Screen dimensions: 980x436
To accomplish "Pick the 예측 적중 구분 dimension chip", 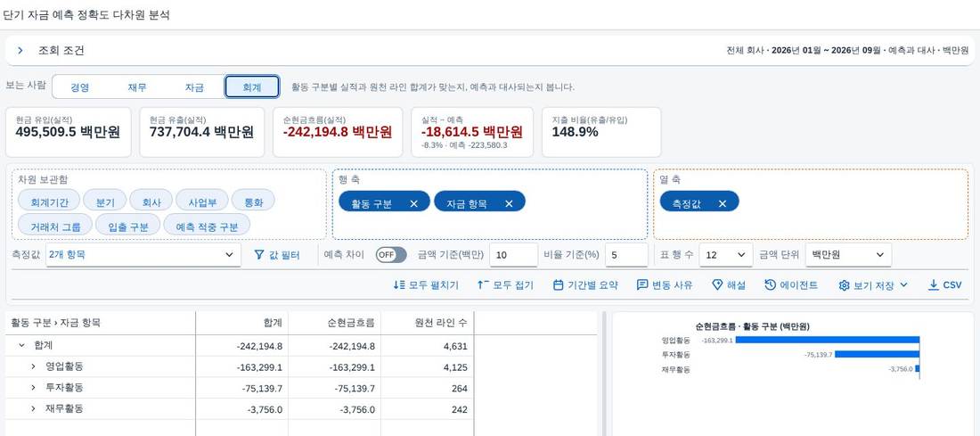I will tap(207, 225).
